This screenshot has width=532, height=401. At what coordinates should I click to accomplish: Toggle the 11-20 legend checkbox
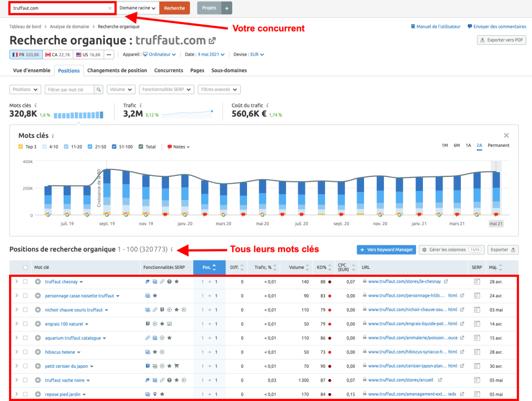pos(66,147)
